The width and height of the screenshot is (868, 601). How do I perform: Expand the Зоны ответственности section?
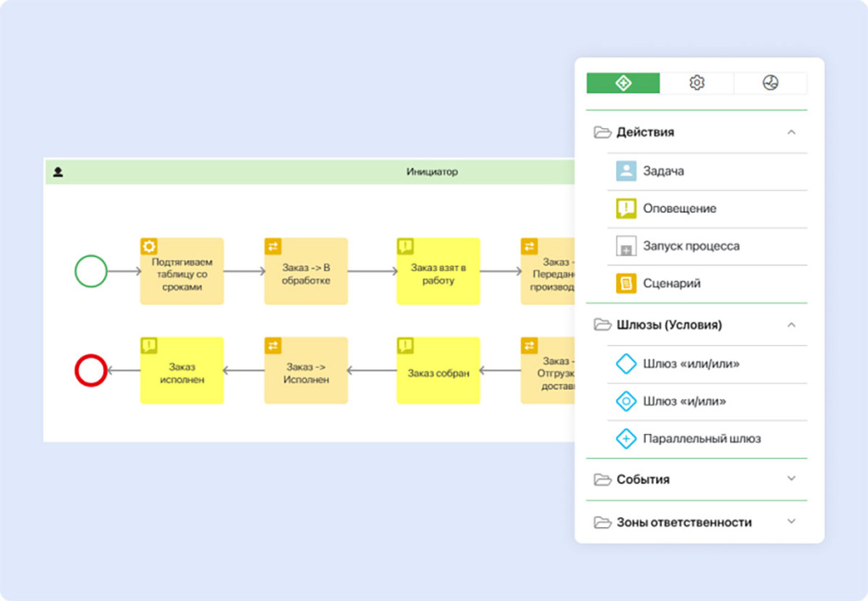pos(791,522)
